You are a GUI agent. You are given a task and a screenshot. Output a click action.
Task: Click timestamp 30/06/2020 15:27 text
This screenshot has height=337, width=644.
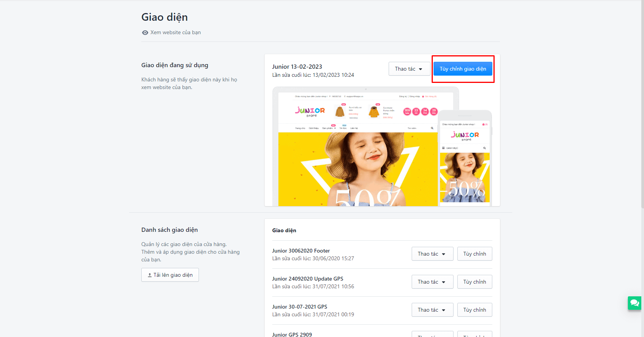tap(333, 259)
